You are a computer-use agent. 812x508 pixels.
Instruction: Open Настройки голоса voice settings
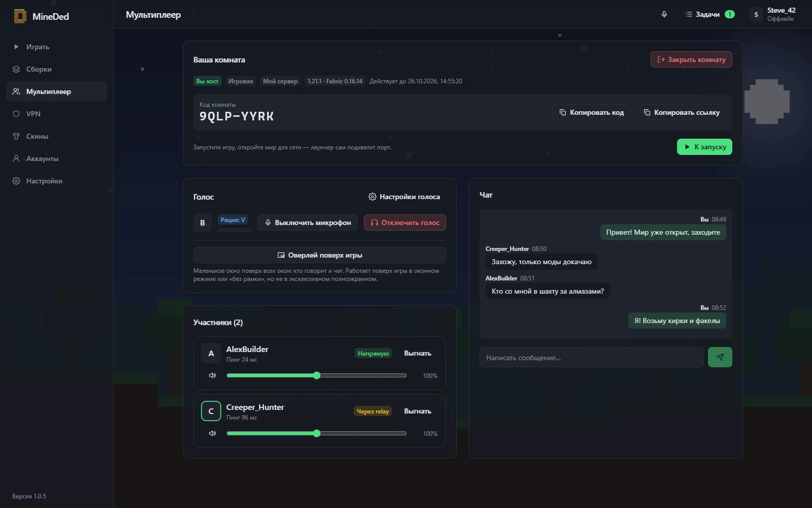pyautogui.click(x=404, y=197)
